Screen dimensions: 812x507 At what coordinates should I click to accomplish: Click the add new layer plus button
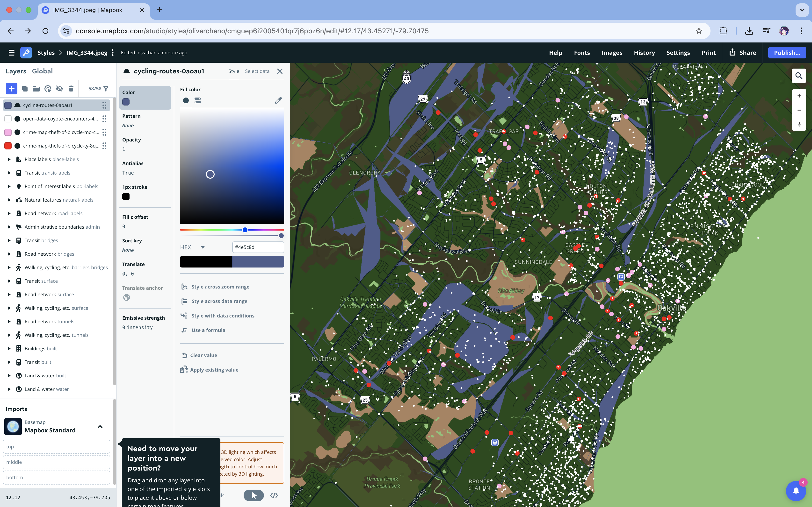[x=11, y=89]
